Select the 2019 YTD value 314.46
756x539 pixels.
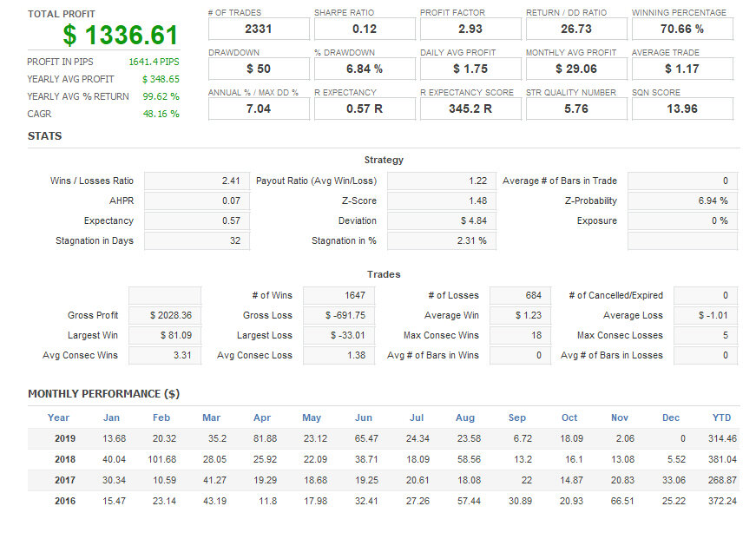tap(722, 438)
